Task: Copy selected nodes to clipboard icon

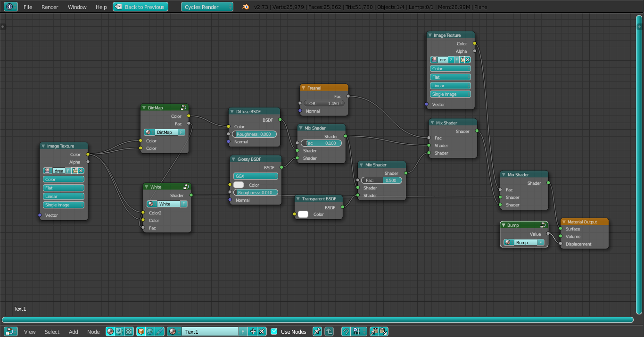Action: [374, 331]
